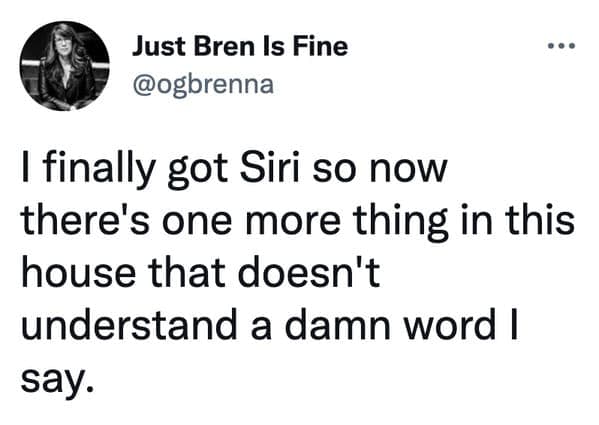Open tweet details via the tweet text body

(298, 273)
